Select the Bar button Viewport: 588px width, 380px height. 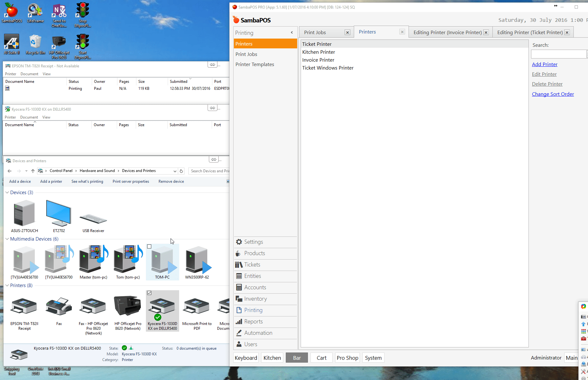tap(297, 358)
